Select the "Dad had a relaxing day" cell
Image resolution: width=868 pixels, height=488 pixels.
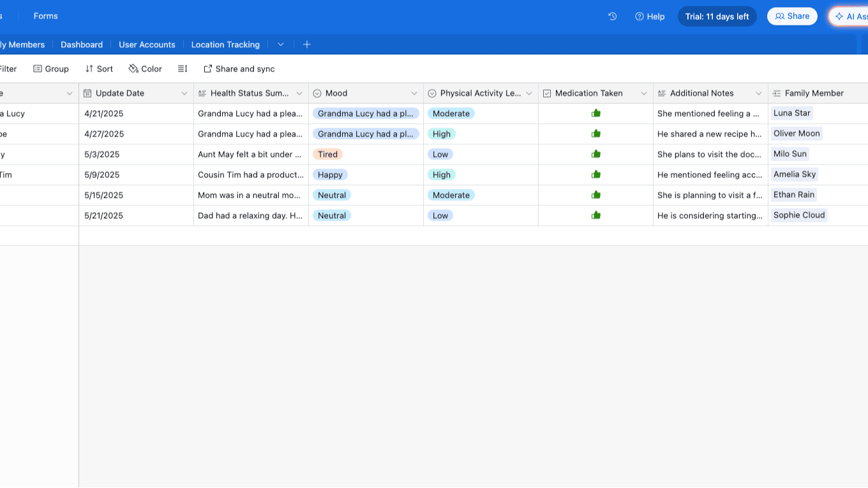click(251, 216)
